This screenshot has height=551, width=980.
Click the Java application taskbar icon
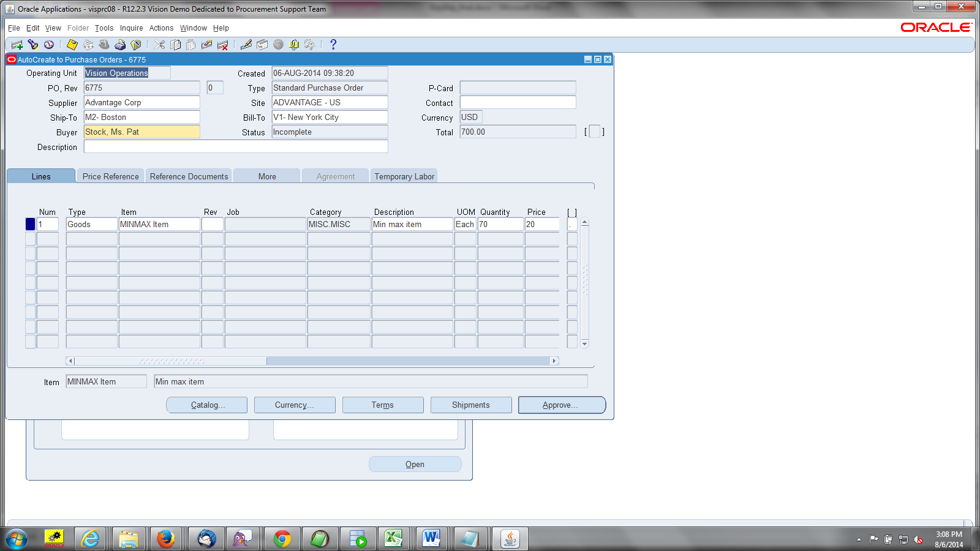pos(510,539)
